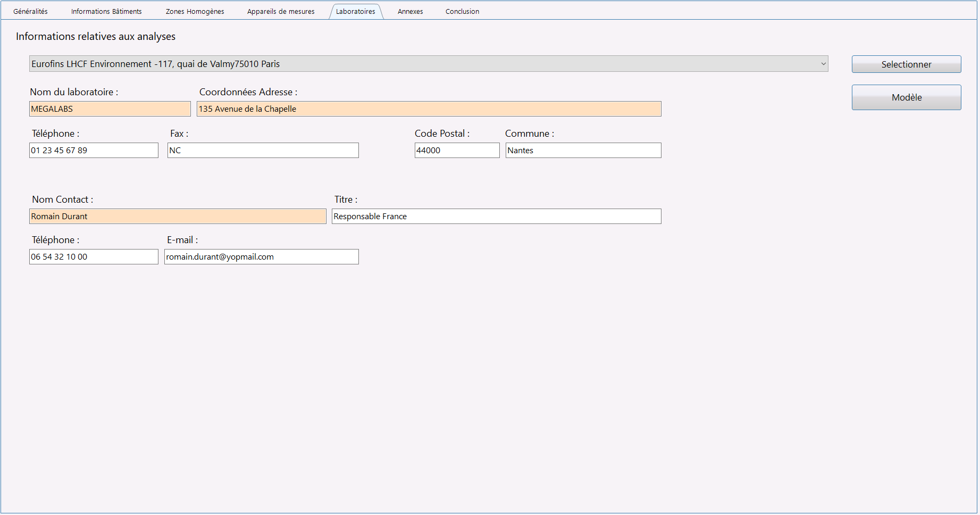Select the laboratory Téléphone field
980x515 pixels.
(x=94, y=151)
